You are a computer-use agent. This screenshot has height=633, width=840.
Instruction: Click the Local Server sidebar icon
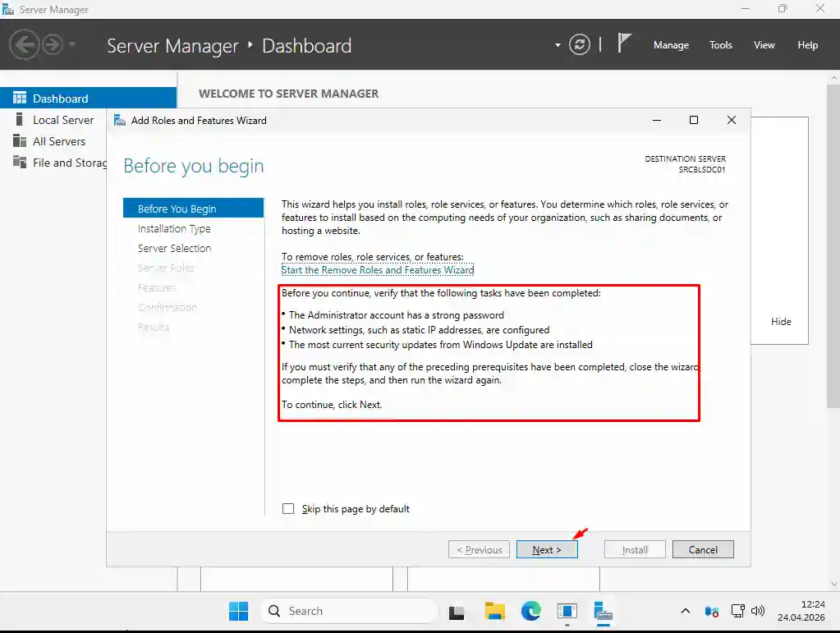pyautogui.click(x=19, y=119)
